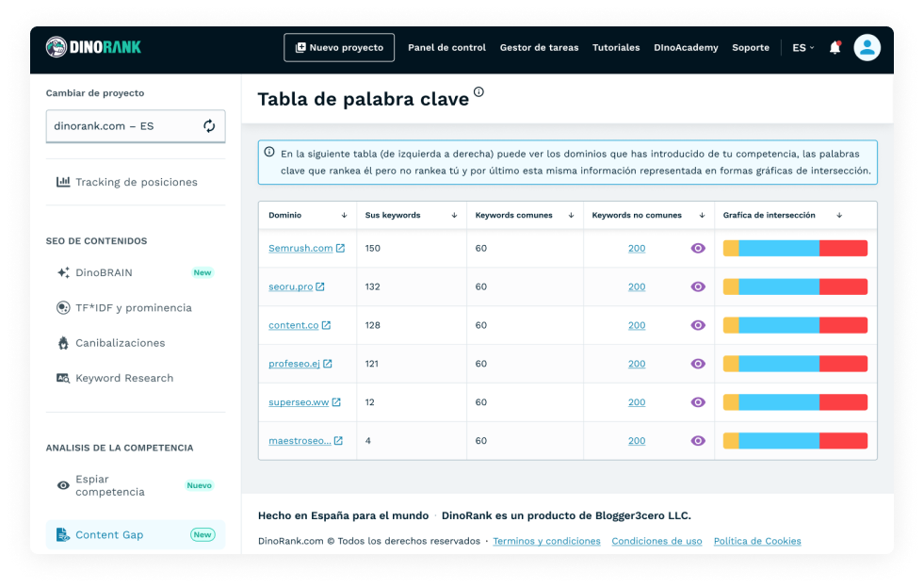Click external link icon next to superseo.ww
Viewport: 924px width, 588px height.
[x=336, y=402]
